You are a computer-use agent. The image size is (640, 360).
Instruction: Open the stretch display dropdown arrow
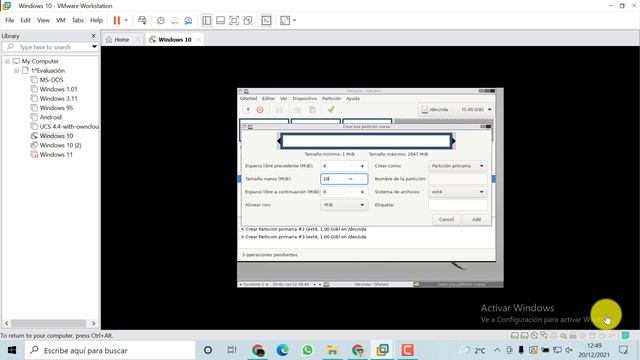(x=294, y=20)
